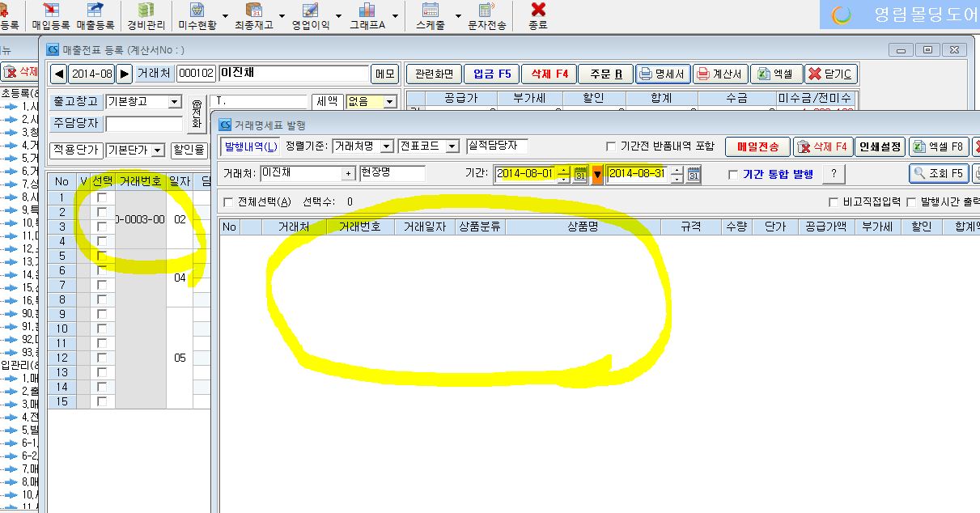The height and width of the screenshot is (513, 980).
Task: Click the 거래일자 column header
Action: click(425, 227)
